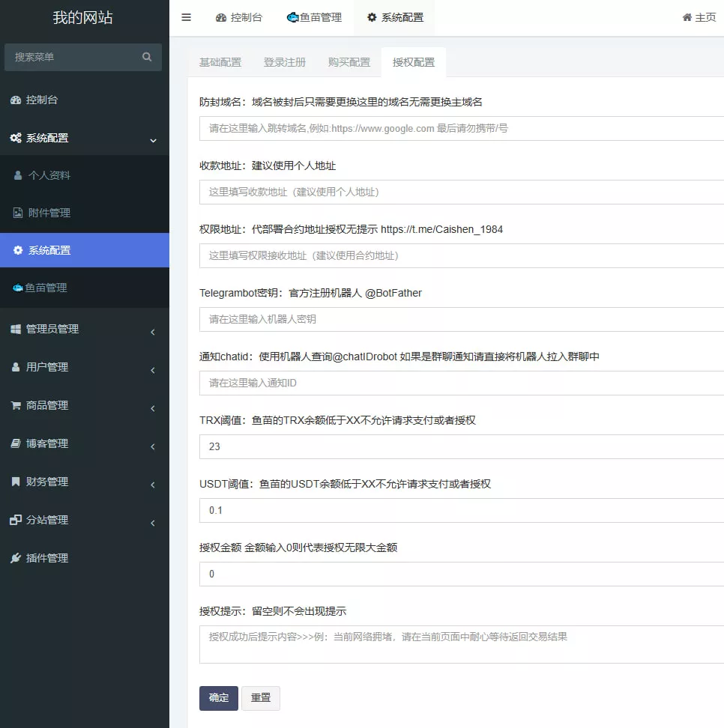724x728 pixels.
Task: Click the 确定 submit button
Action: coord(218,698)
